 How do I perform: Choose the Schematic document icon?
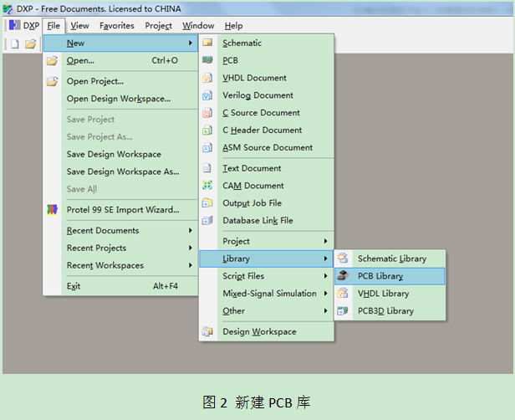click(x=207, y=43)
